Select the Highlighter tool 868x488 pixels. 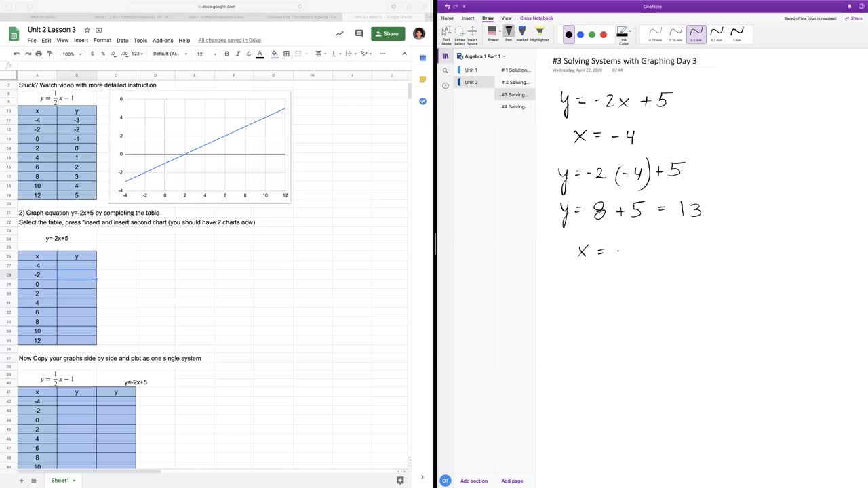pyautogui.click(x=540, y=34)
